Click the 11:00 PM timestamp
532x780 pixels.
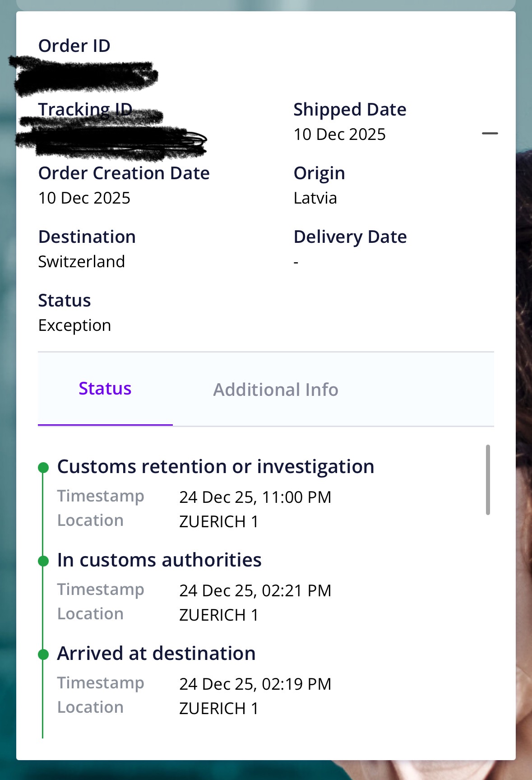point(255,497)
